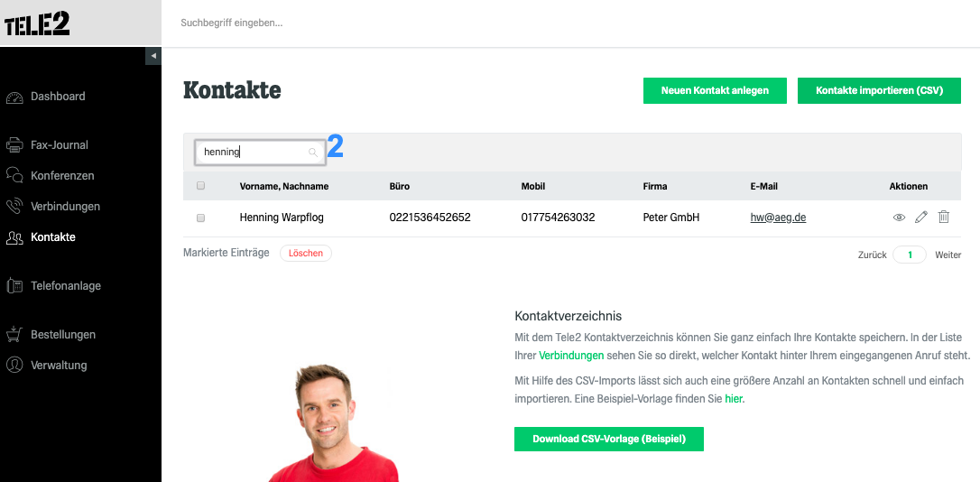Open Telefonanlage in the sidebar

(66, 286)
